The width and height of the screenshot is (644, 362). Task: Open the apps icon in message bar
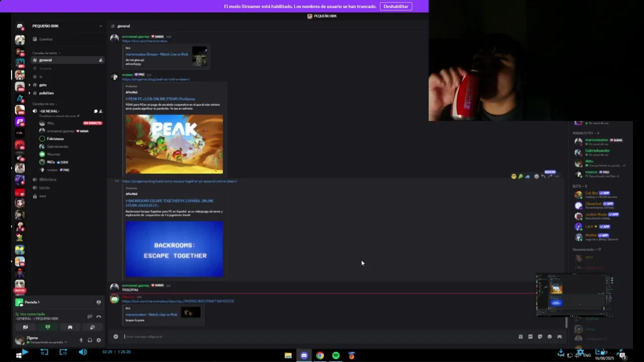559,336
